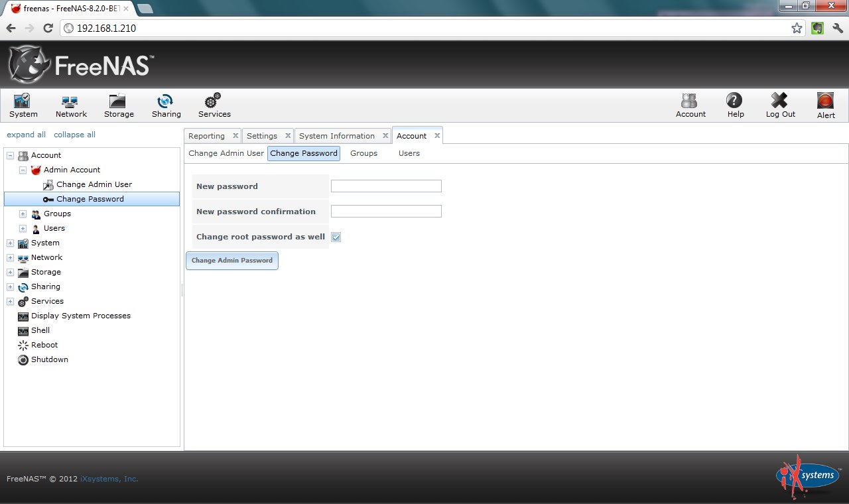Image resolution: width=849 pixels, height=504 pixels.
Task: Click the Shell icon in tree
Action: [x=23, y=330]
